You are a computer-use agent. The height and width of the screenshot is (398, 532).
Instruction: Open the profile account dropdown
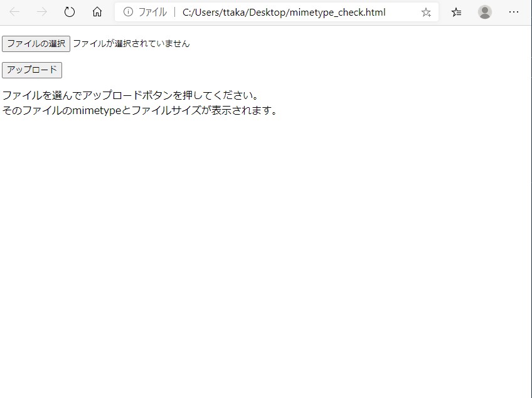484,11
